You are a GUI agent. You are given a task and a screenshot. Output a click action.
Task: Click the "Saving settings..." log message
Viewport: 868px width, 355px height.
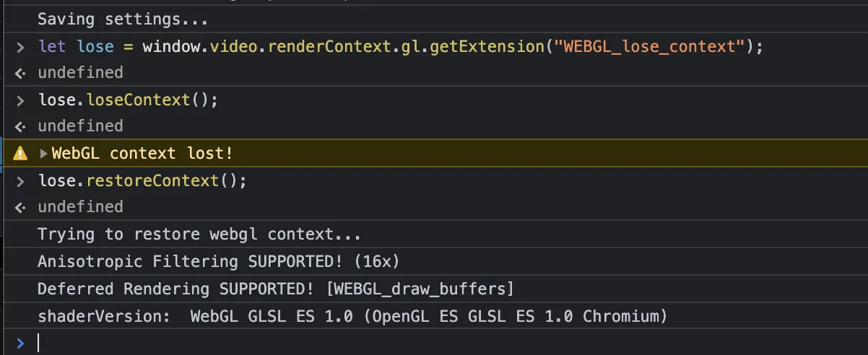tap(123, 19)
